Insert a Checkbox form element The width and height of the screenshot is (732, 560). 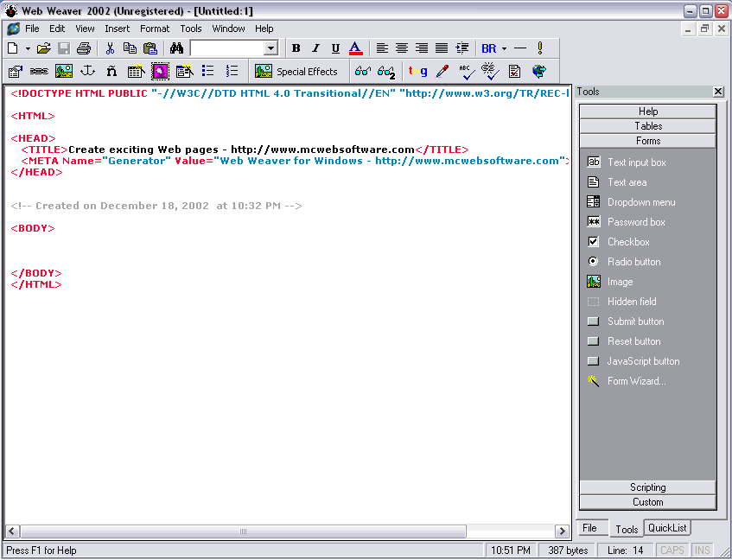coord(618,242)
